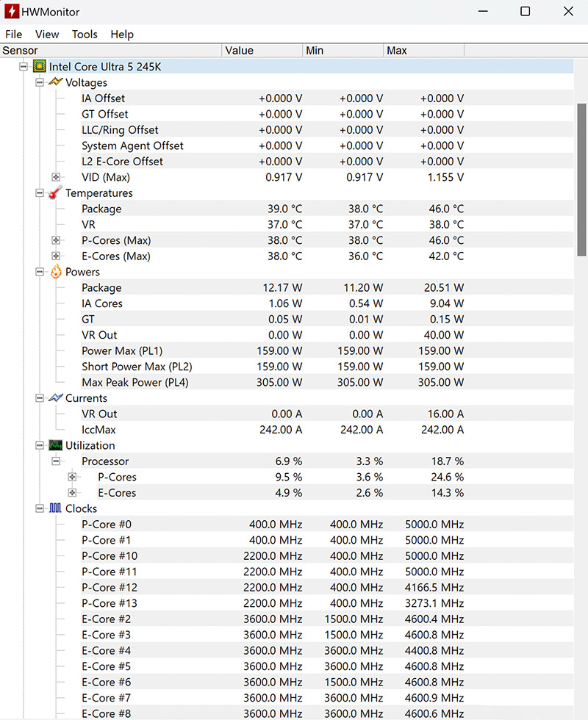Expand the VID (Max) voltage entry

[56, 177]
